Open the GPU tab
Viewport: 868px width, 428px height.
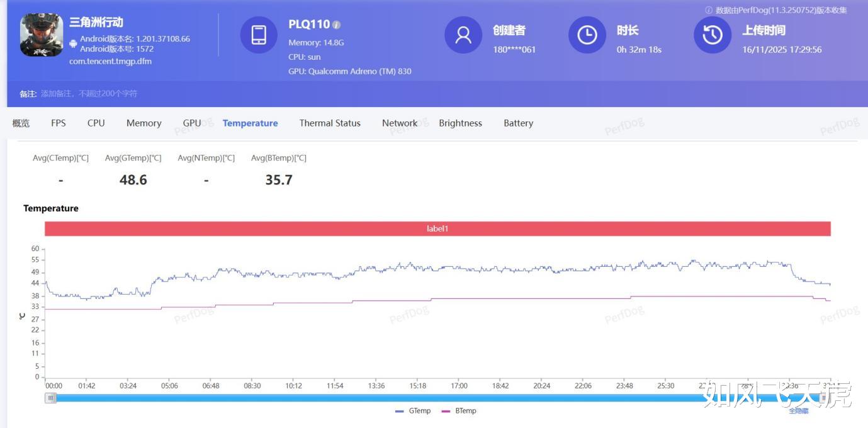tap(192, 123)
